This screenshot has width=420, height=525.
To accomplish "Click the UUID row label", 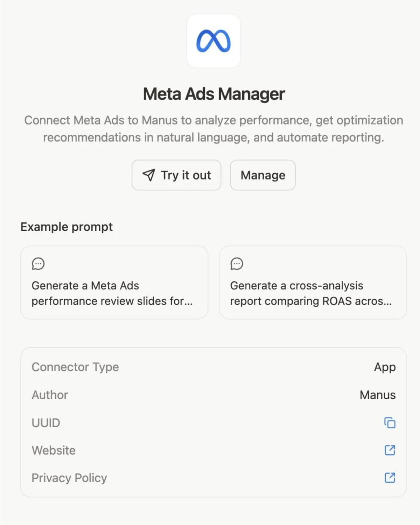I will point(45,423).
